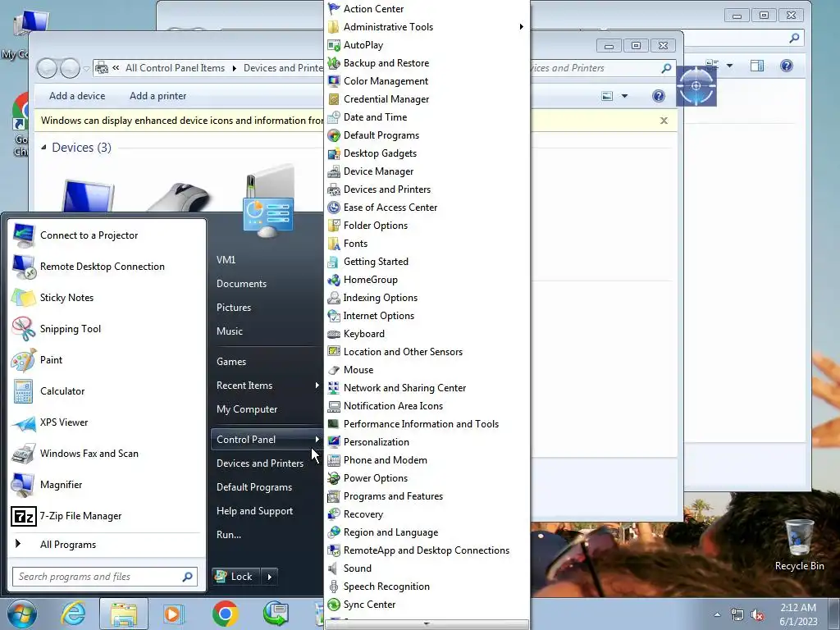Select the Credential Manager icon
This screenshot has height=630, width=840.
pyautogui.click(x=334, y=99)
